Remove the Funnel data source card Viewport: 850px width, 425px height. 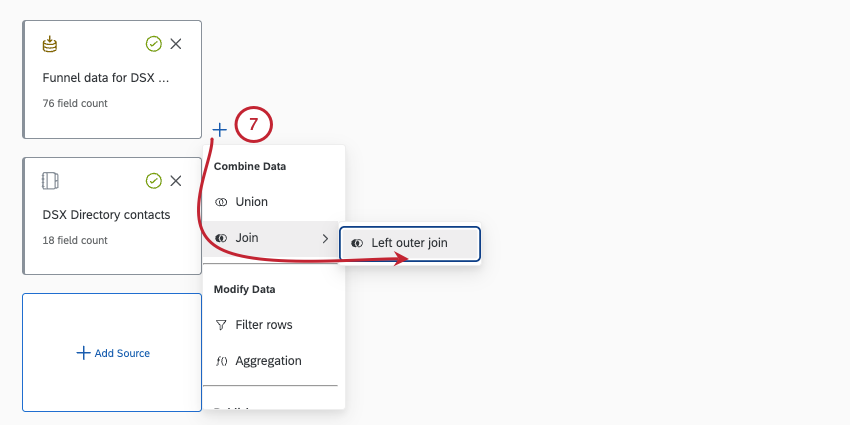point(176,44)
